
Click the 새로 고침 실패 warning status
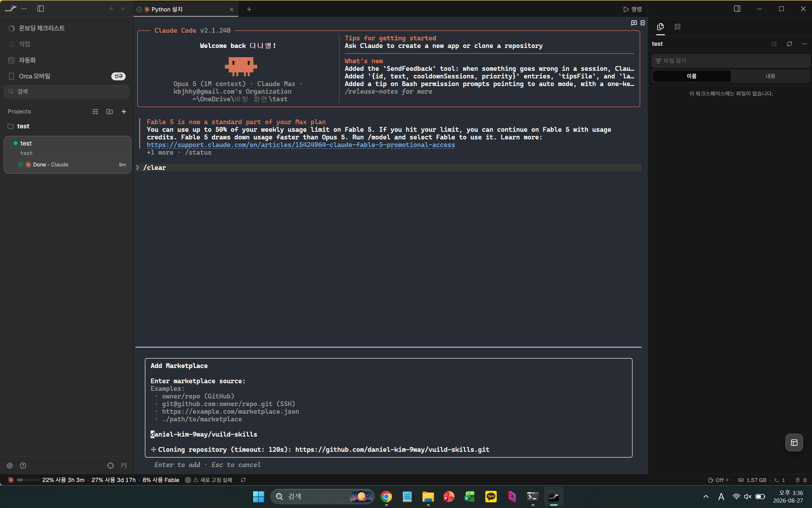(213, 480)
